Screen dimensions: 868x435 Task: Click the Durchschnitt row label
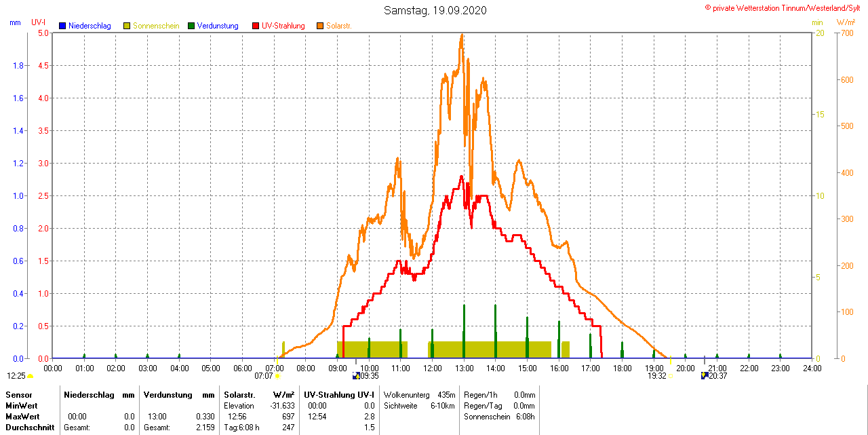point(30,428)
